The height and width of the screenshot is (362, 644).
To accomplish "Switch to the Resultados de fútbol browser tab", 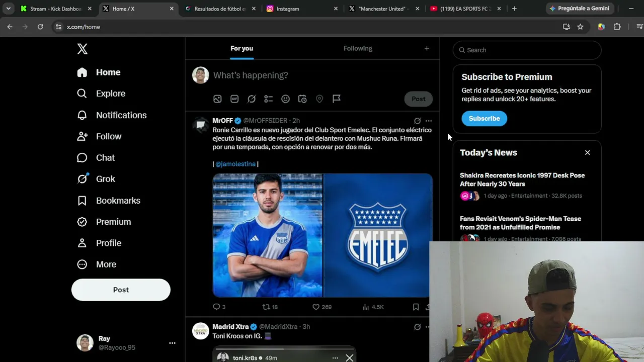I will 220,9.
